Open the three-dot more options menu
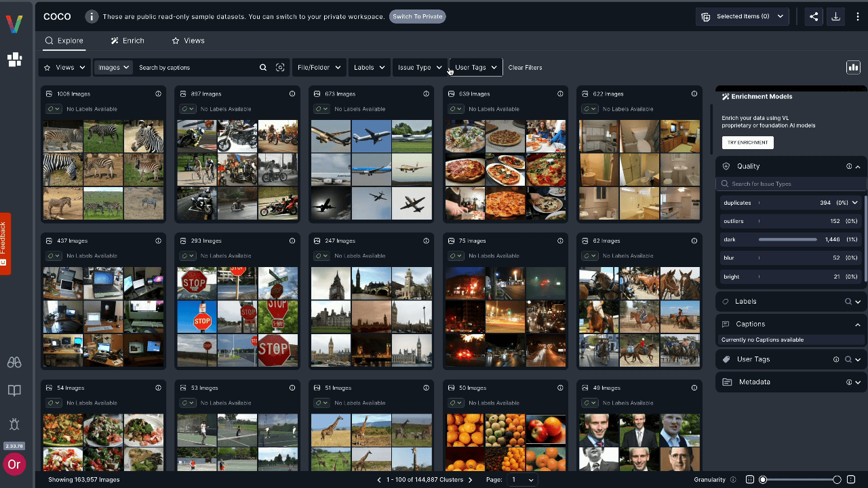The height and width of the screenshot is (488, 868). 857,17
